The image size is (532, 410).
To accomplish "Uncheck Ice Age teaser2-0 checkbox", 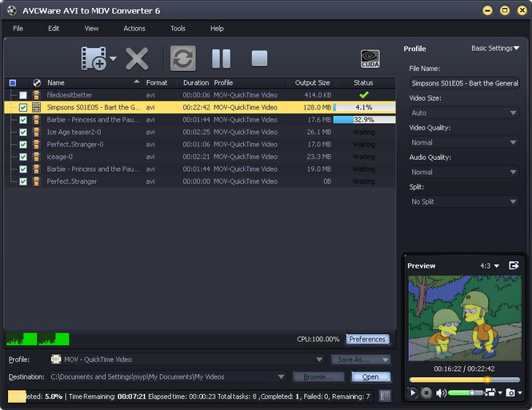I will click(x=22, y=132).
